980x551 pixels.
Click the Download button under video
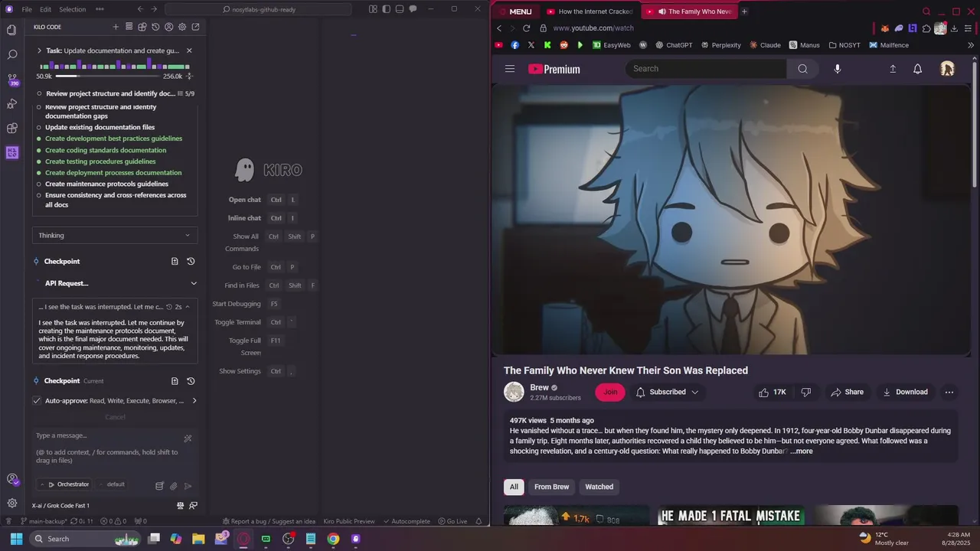pos(905,392)
